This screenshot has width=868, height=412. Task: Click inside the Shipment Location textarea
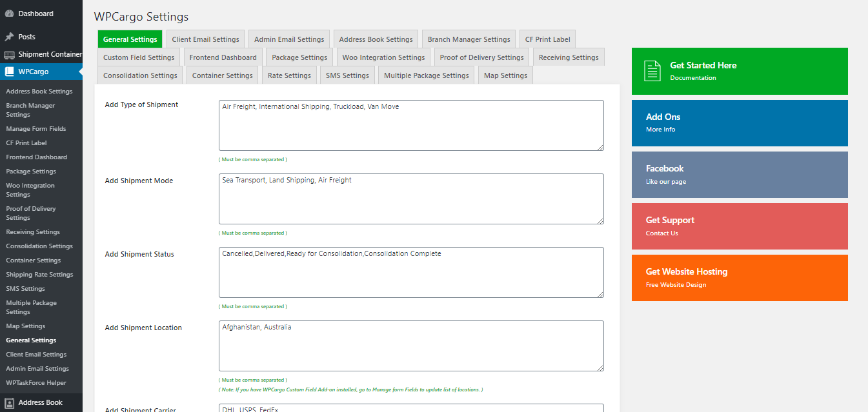[411, 346]
